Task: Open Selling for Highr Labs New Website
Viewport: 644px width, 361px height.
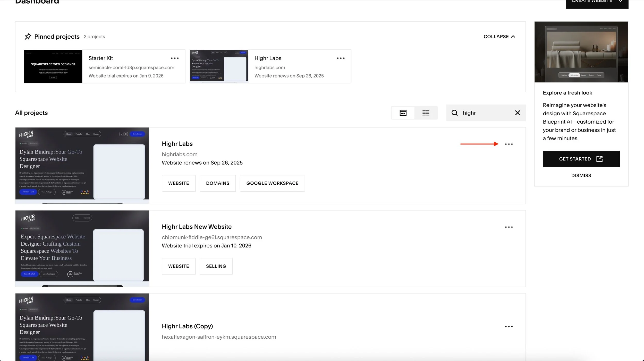Action: (216, 266)
